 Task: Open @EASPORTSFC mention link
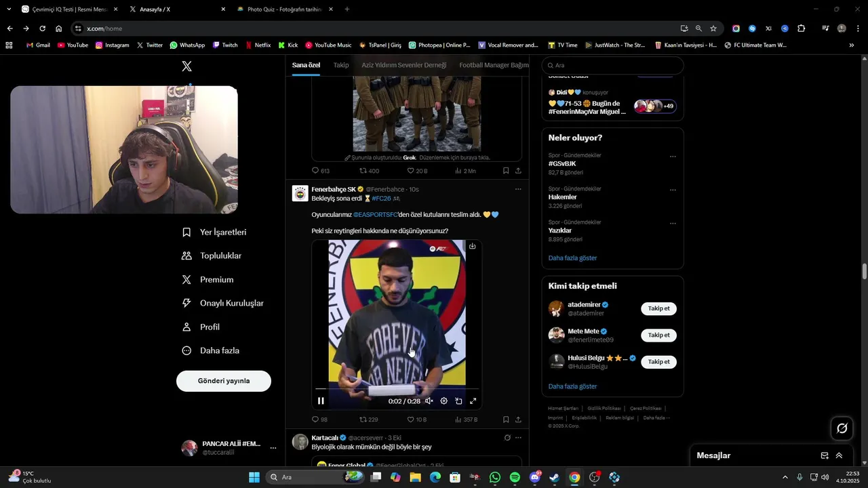[x=375, y=215]
